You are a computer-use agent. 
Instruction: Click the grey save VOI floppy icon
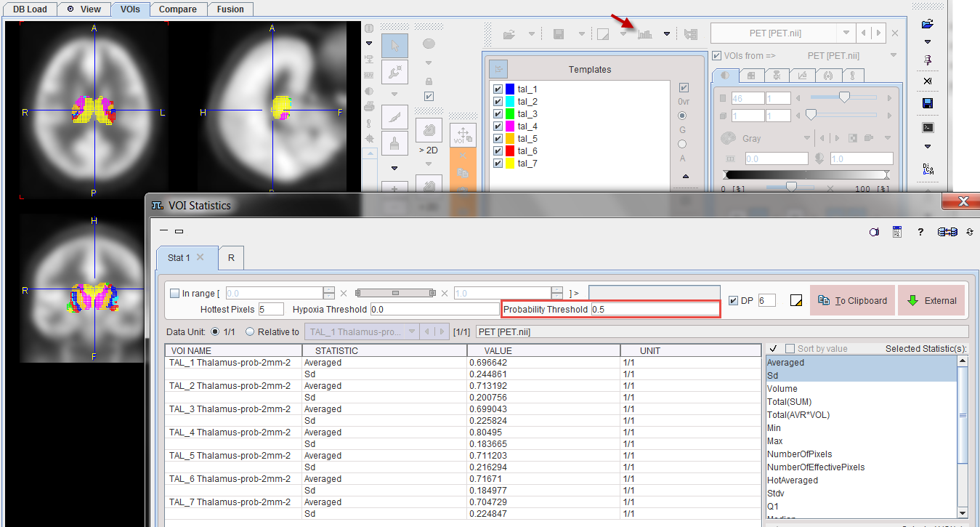tap(559, 34)
